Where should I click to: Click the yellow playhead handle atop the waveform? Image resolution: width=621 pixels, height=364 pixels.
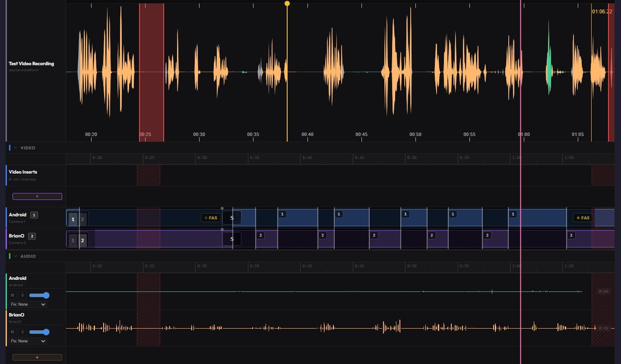click(287, 3)
